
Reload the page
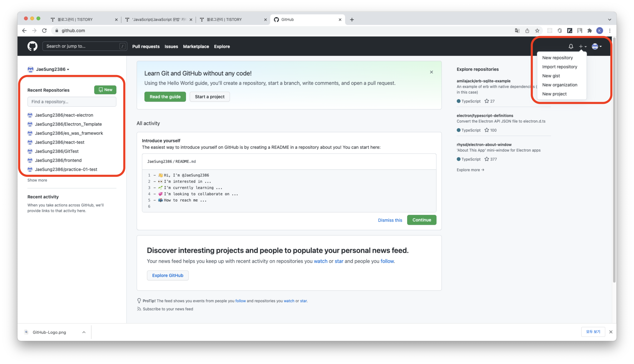click(x=44, y=31)
